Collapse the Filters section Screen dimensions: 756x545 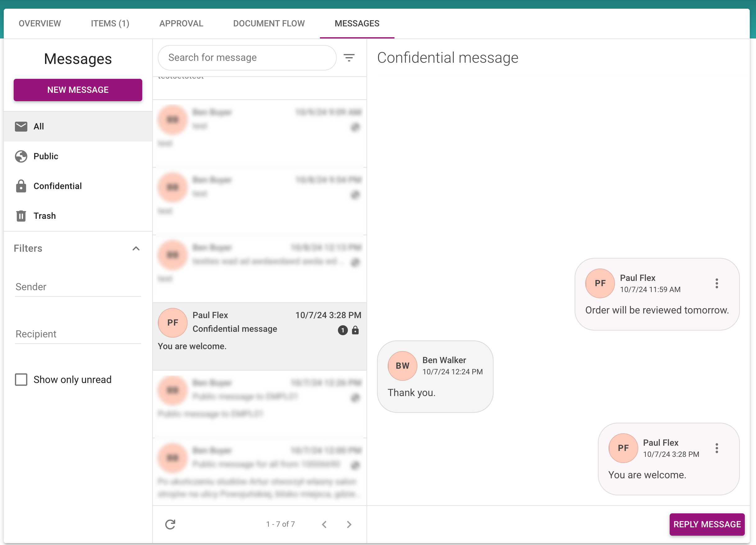point(136,249)
